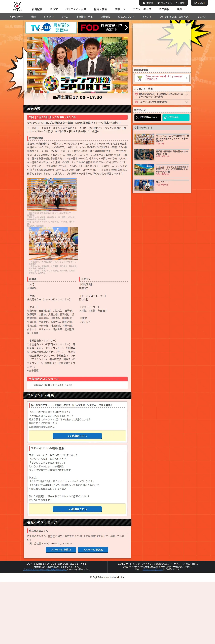Click the 検索 magnifier icon
This screenshot has height=644, width=215.
(177, 3)
